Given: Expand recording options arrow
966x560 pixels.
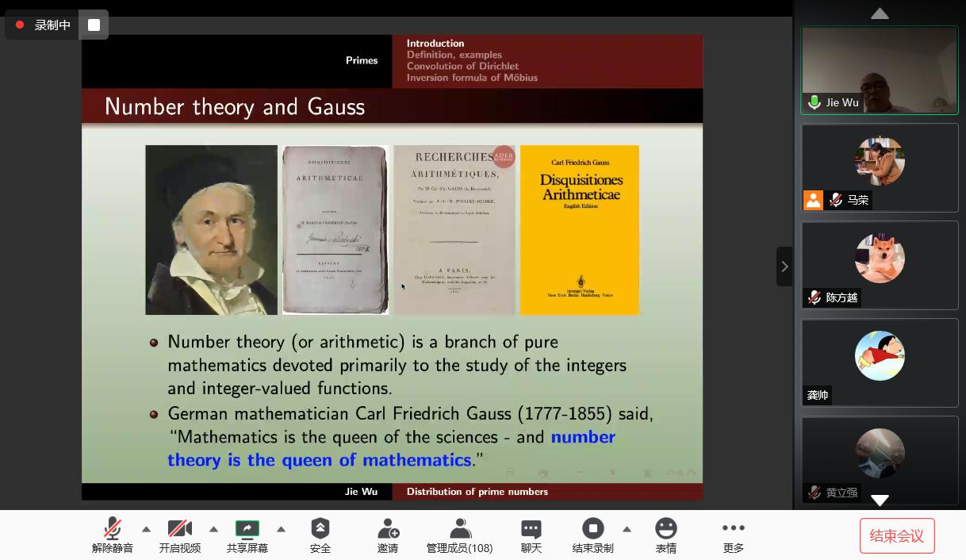Looking at the screenshot, I should (x=627, y=529).
